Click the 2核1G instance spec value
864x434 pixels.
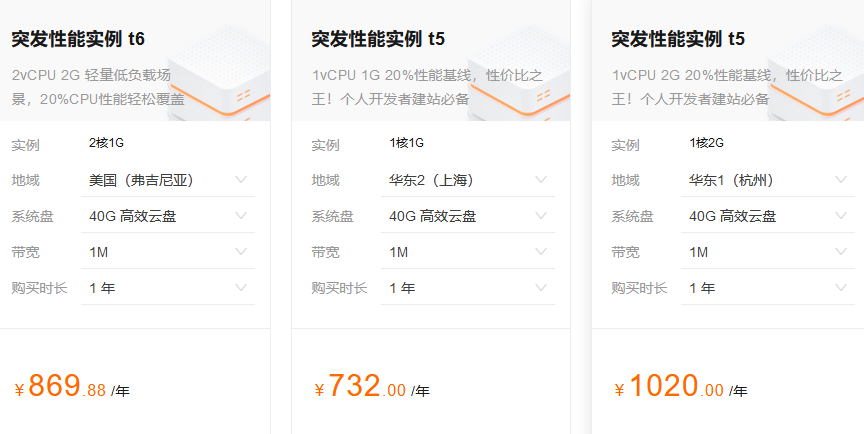[106, 143]
